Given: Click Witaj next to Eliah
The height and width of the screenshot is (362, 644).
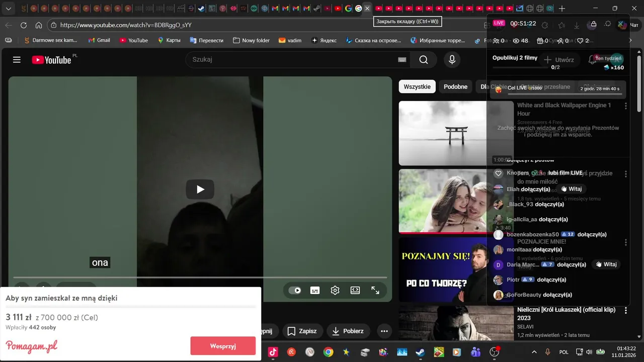Looking at the screenshot, I should pos(571,189).
